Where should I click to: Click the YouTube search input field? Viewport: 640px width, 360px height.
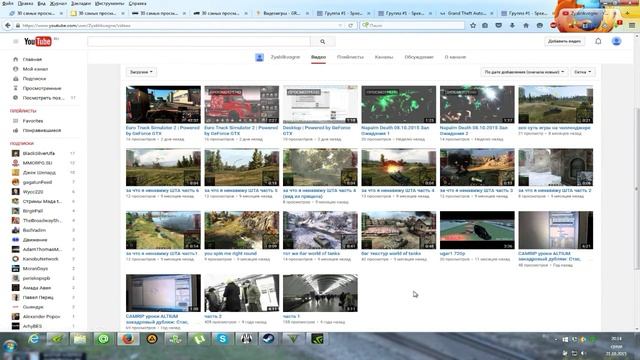(x=199, y=41)
